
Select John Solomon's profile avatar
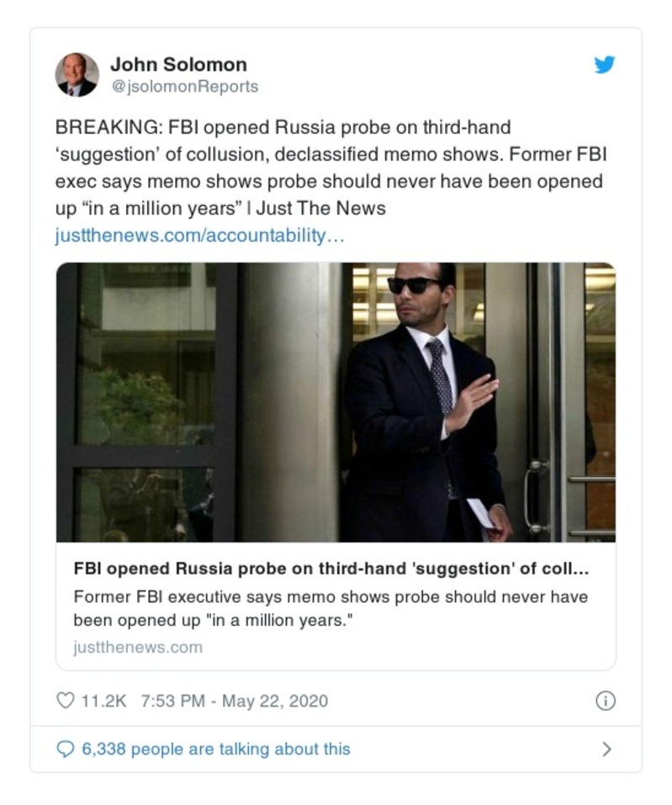point(76,74)
